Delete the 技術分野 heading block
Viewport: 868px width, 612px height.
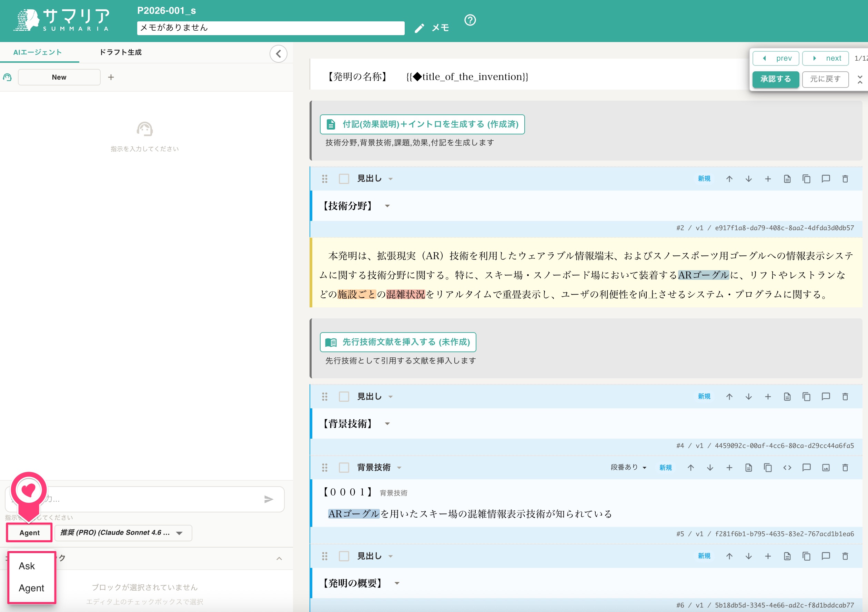[845, 179]
